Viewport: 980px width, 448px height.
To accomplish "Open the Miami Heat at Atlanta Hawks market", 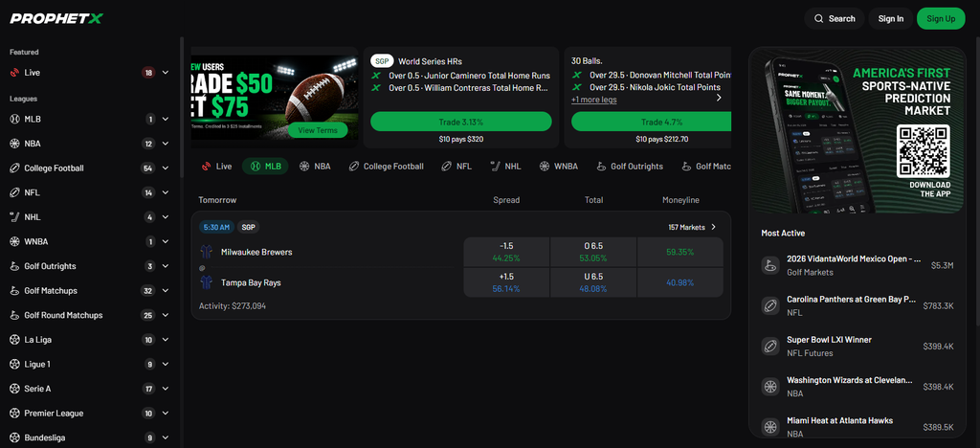I will click(x=857, y=427).
